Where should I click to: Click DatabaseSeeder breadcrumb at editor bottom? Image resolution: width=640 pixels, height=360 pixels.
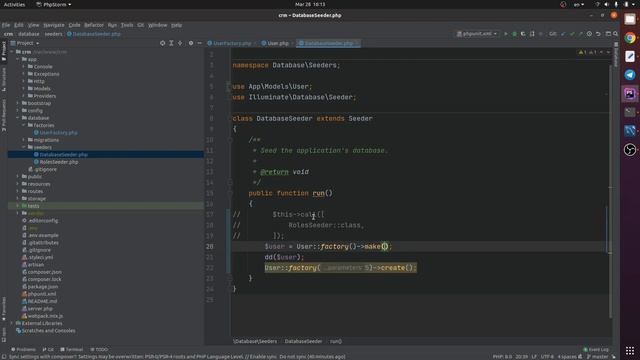coord(303,341)
